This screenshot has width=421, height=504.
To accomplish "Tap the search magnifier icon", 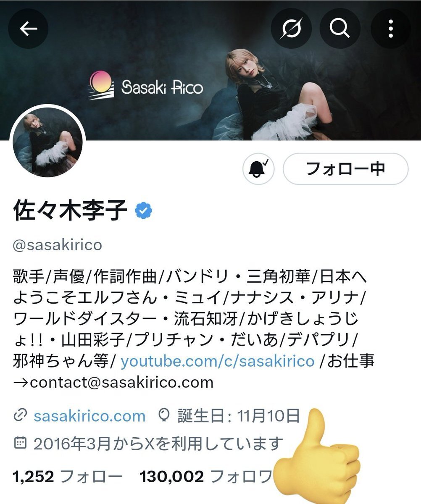I will [x=339, y=29].
